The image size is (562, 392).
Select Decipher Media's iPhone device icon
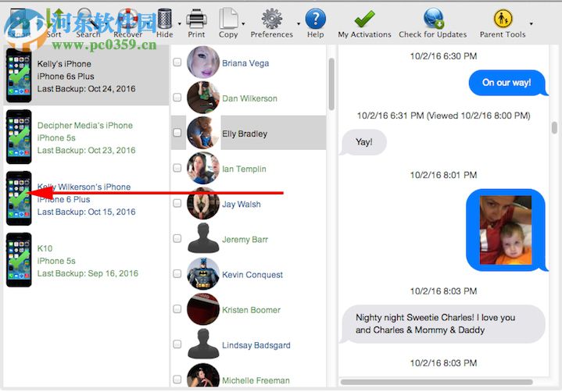(19, 137)
